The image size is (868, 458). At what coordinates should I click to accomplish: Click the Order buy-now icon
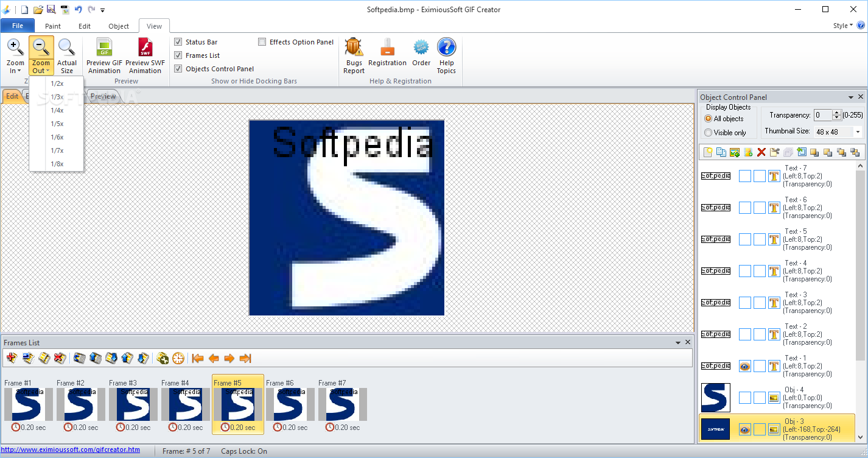[x=421, y=48]
